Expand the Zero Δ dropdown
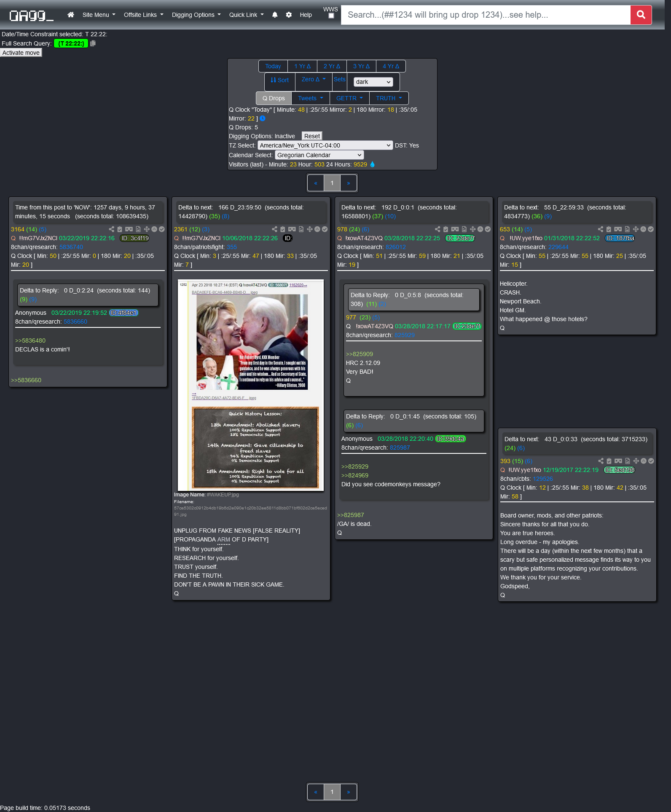This screenshot has height=812, width=671. 314,79
